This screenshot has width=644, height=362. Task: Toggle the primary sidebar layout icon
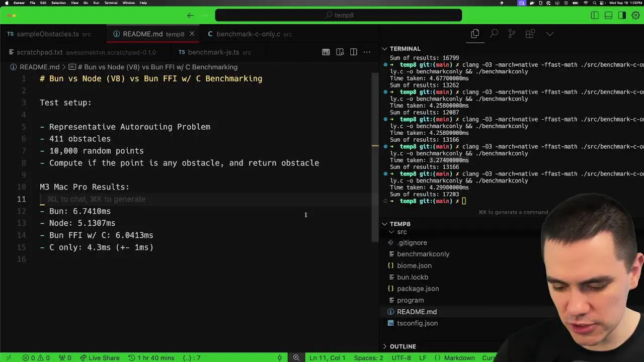[x=595, y=15]
